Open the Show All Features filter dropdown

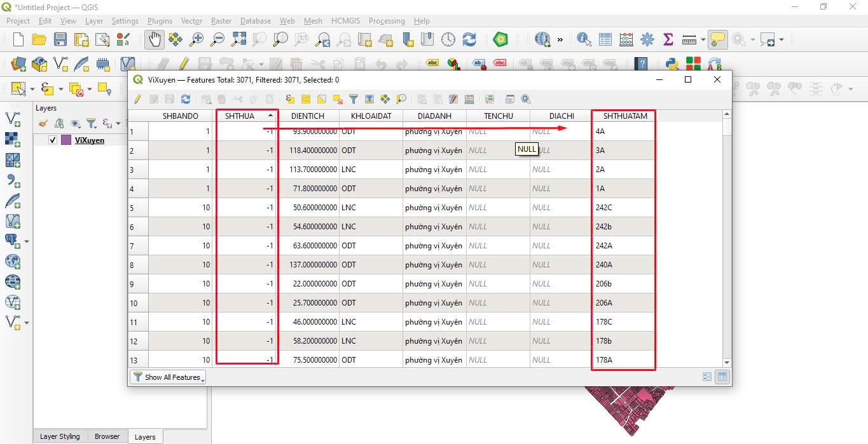pyautogui.click(x=168, y=377)
